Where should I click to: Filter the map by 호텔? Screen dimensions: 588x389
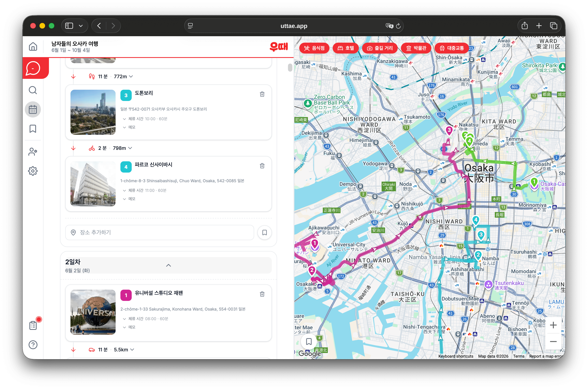pyautogui.click(x=346, y=48)
